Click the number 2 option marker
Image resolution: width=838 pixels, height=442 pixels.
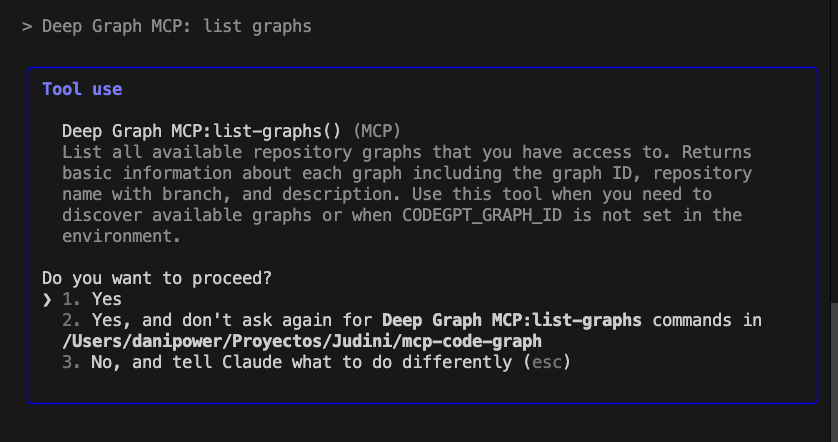click(x=70, y=320)
